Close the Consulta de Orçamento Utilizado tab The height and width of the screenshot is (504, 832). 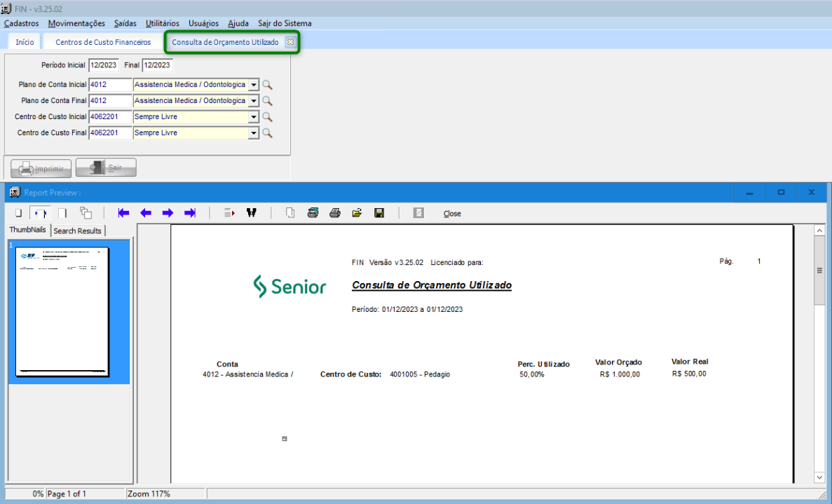tap(290, 42)
